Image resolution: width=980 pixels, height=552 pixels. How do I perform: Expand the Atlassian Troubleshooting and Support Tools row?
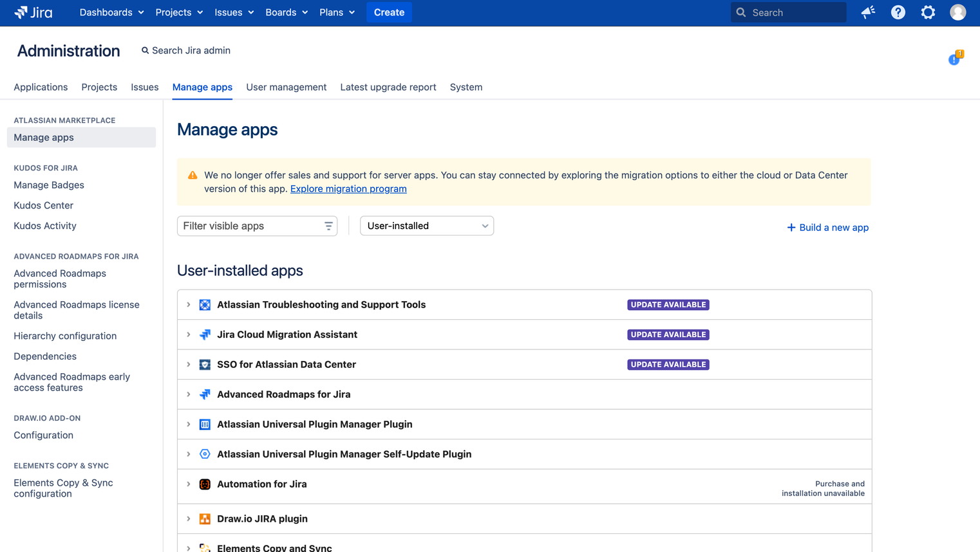click(188, 304)
